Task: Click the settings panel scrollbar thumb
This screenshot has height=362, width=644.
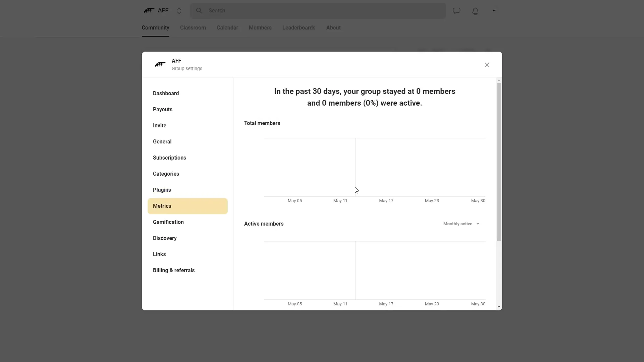Action: (x=499, y=162)
